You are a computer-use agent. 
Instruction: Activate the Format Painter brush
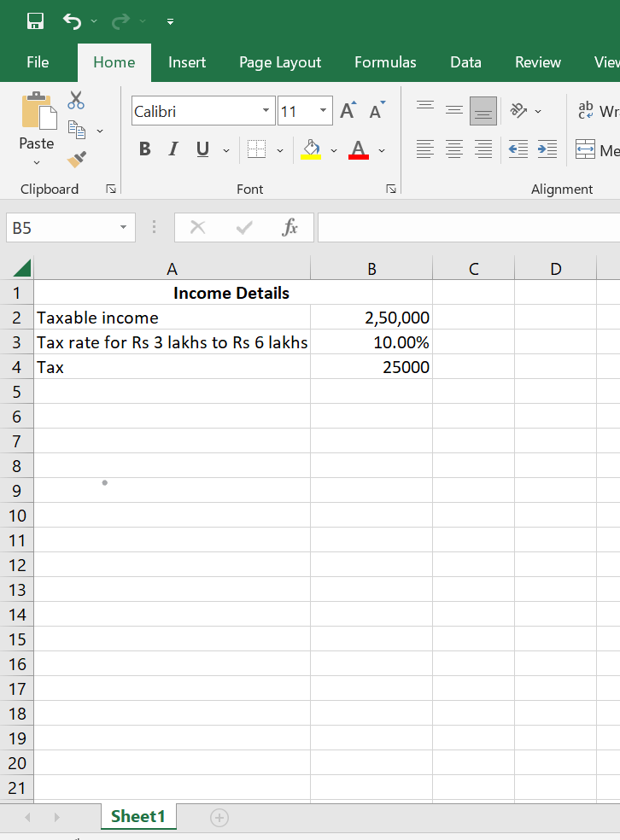pos(77,160)
